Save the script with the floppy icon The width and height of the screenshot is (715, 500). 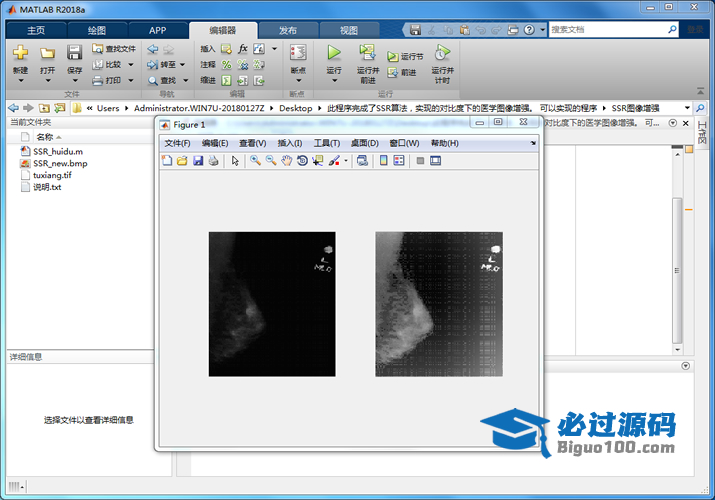[x=74, y=52]
